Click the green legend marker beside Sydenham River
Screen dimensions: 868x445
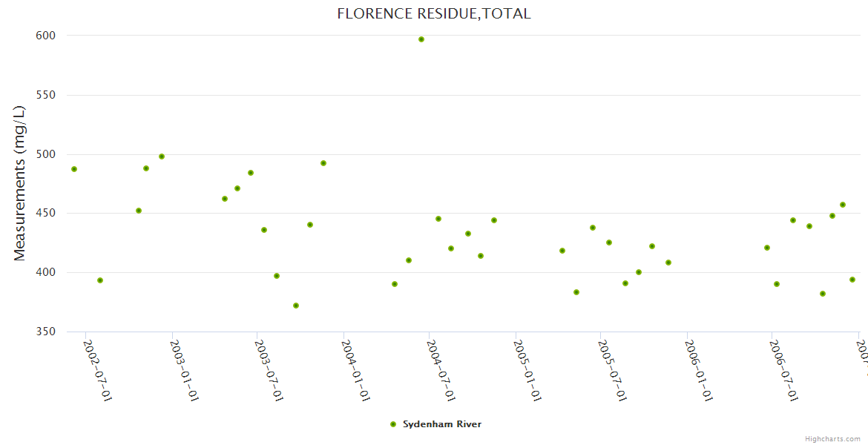click(x=393, y=424)
